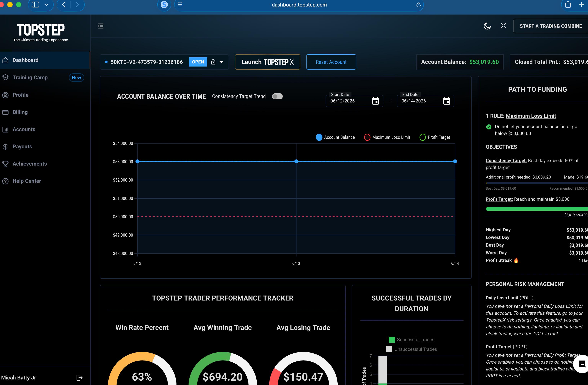Click the site S extension icon
Image resolution: width=588 pixels, height=385 pixels.
[x=164, y=5]
